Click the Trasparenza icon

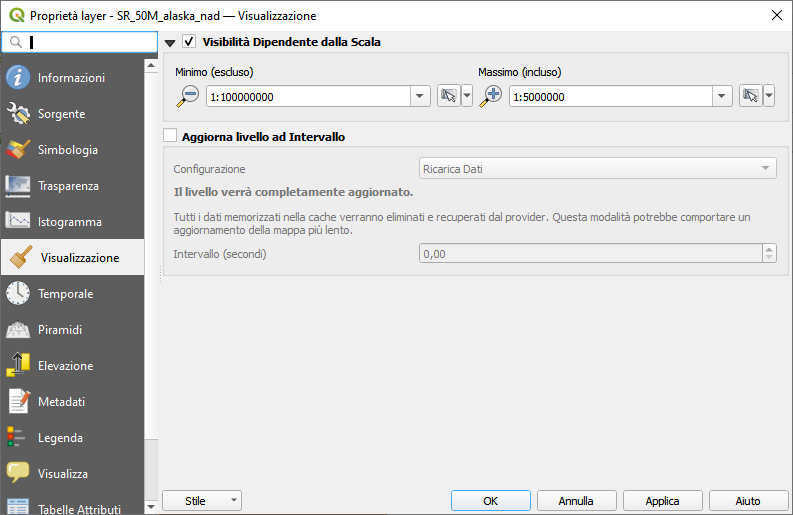[x=18, y=186]
